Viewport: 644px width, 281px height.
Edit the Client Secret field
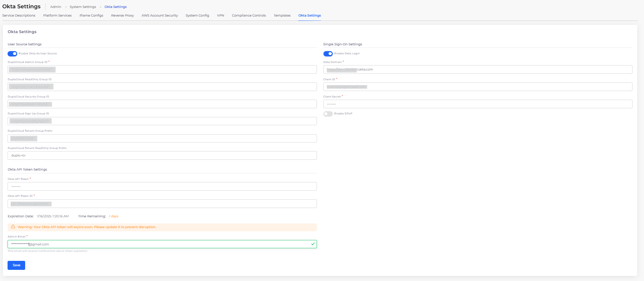tap(477, 104)
